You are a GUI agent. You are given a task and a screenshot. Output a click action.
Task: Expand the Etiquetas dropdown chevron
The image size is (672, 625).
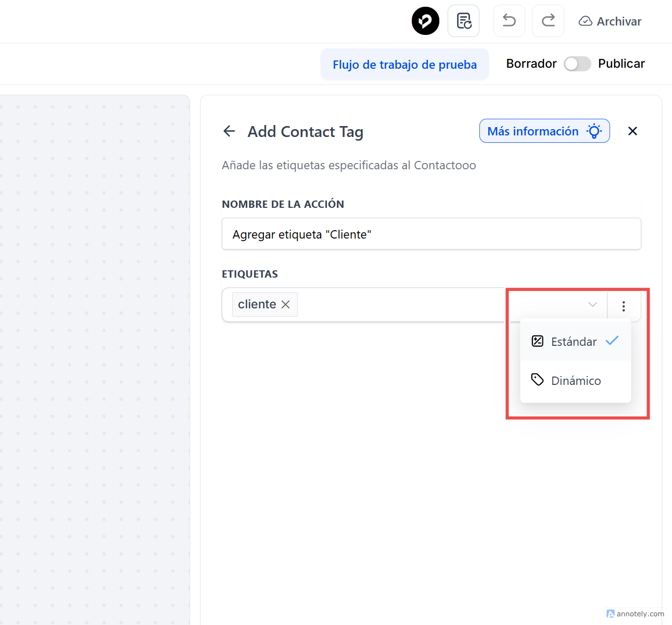pos(592,305)
